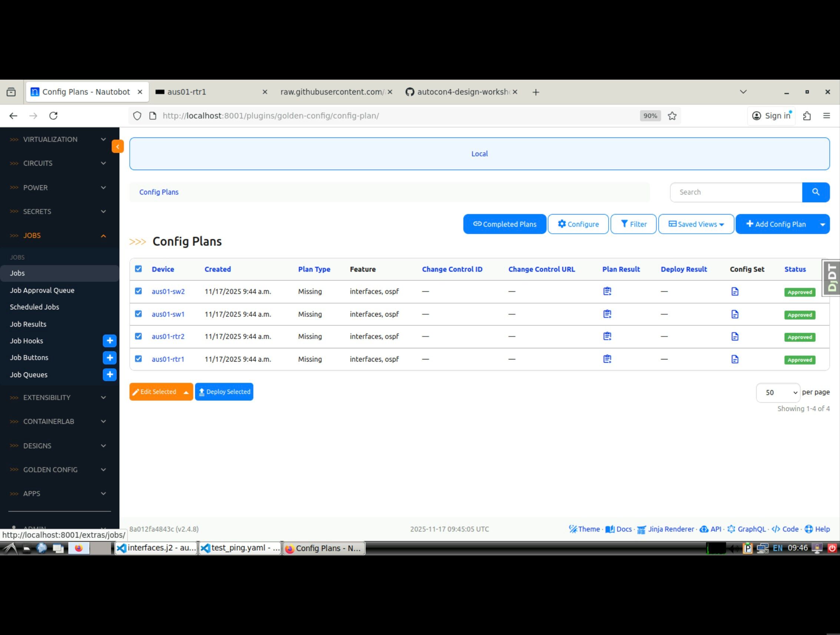Reload the page in Firefox
Viewport: 840px width, 635px height.
click(53, 116)
